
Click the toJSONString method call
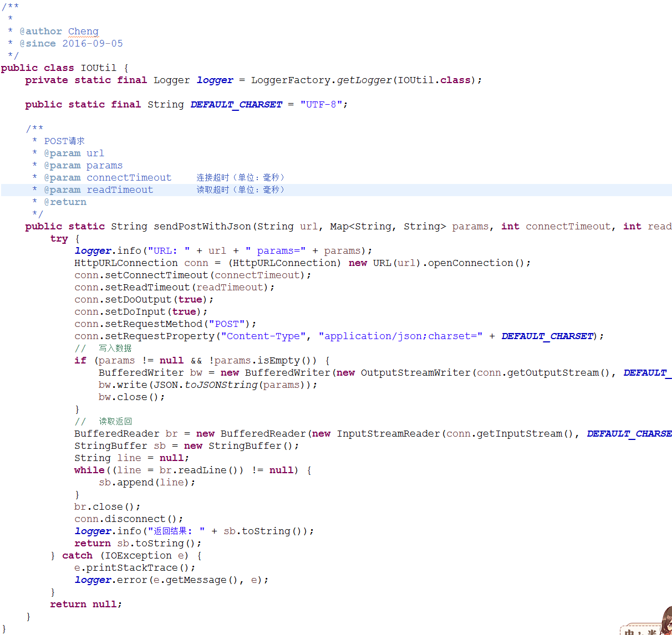(x=221, y=385)
